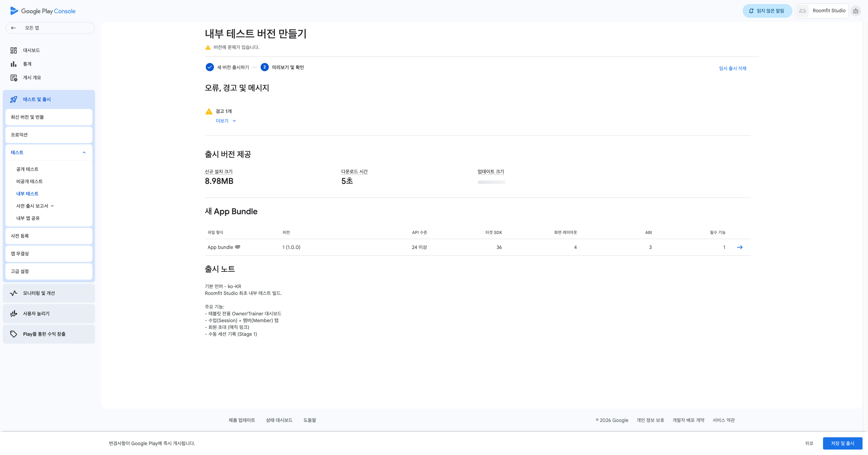Click the rocket icon for 테스트 및 출시
Image resolution: width=868 pixels, height=455 pixels.
tap(14, 99)
